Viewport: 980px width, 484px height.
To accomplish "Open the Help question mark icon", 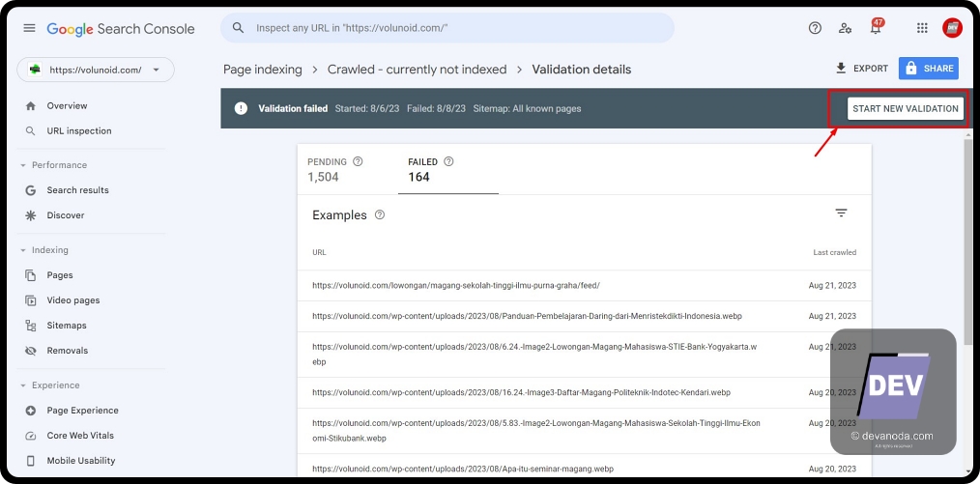I will tap(815, 28).
